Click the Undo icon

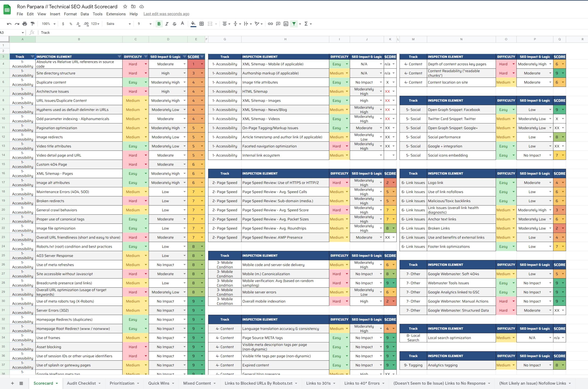[x=9, y=24]
